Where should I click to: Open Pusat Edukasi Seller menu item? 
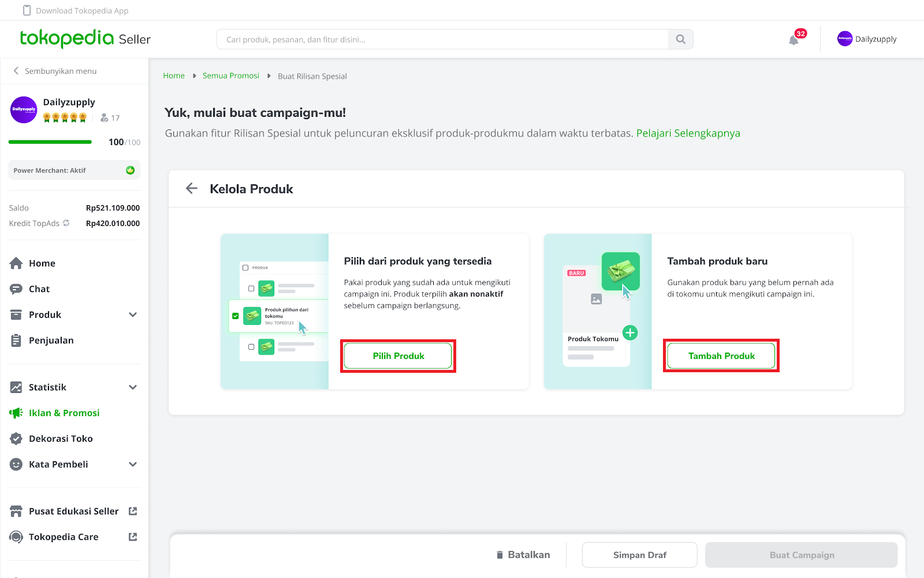[x=74, y=512]
